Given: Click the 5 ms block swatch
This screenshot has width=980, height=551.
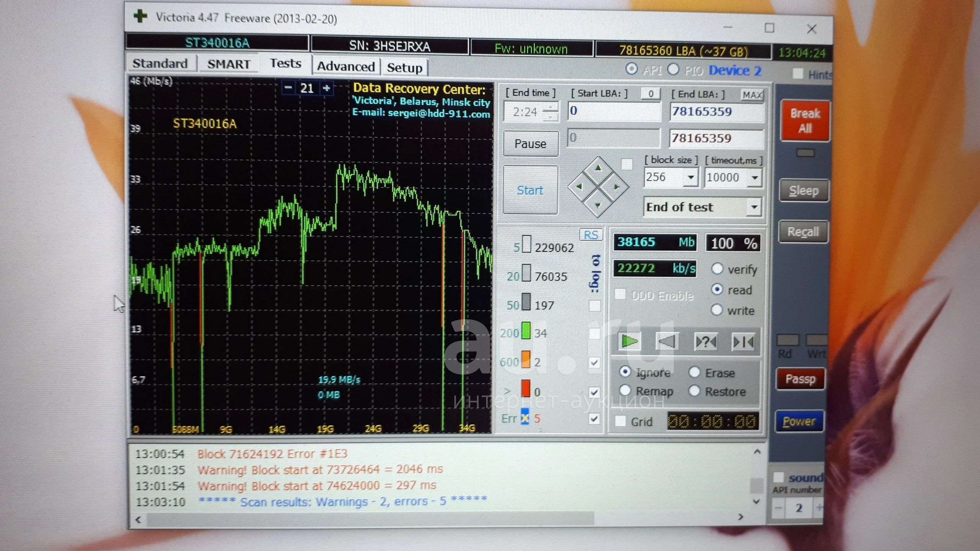Looking at the screenshot, I should tap(527, 244).
